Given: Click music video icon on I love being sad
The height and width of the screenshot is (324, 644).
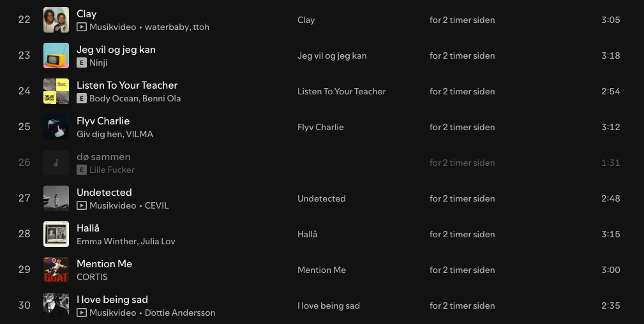Looking at the screenshot, I should [x=81, y=313].
